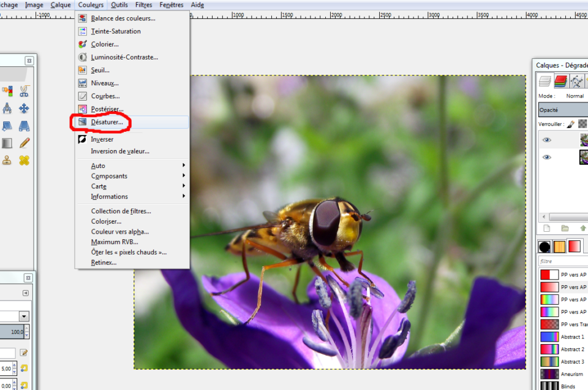
Task: Open the Image menu
Action: coord(34,5)
